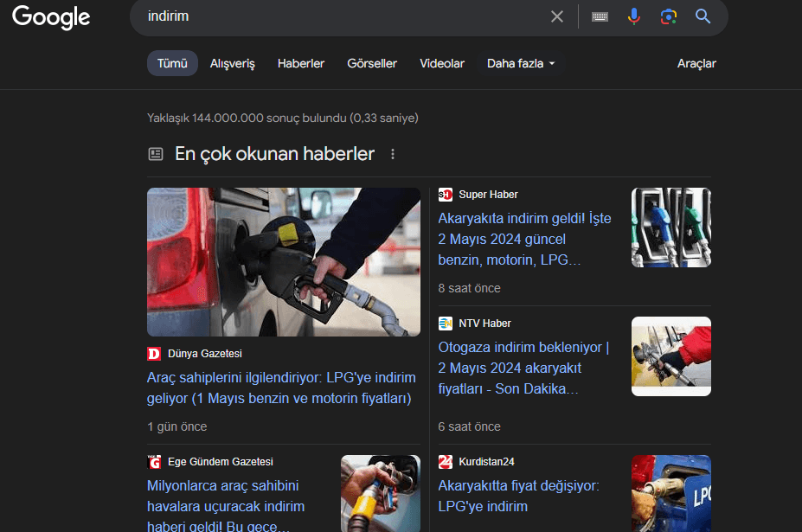The width and height of the screenshot is (802, 532).
Task: Submit search with the magnifier icon
Action: pos(703,16)
